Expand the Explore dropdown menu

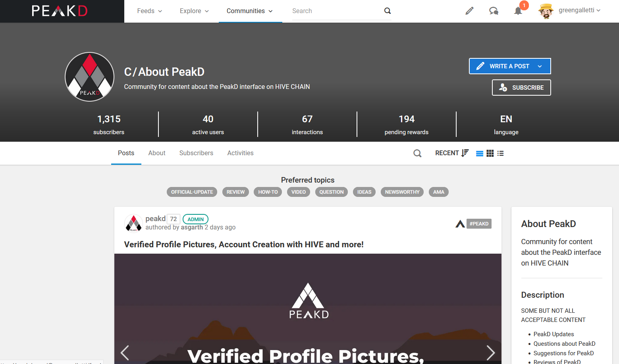pos(194,11)
